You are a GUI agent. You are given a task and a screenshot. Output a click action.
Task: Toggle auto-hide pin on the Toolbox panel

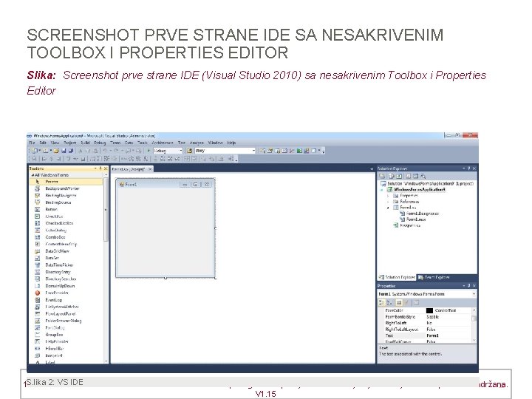[x=100, y=168]
